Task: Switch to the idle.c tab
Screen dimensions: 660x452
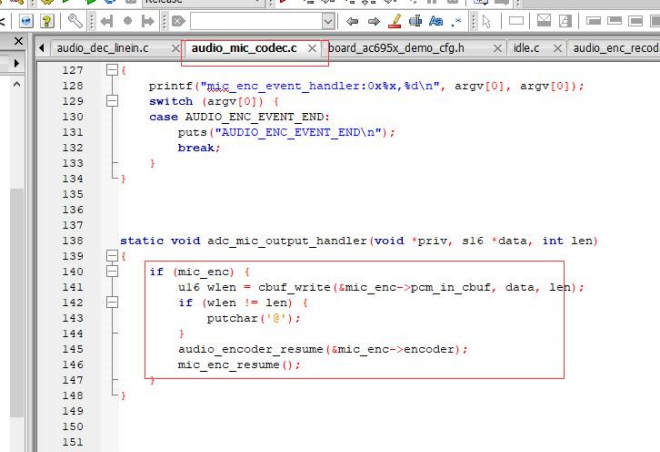Action: click(526, 48)
